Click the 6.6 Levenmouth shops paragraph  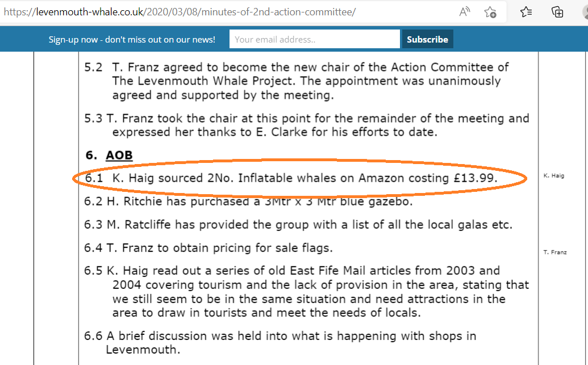tap(280, 343)
